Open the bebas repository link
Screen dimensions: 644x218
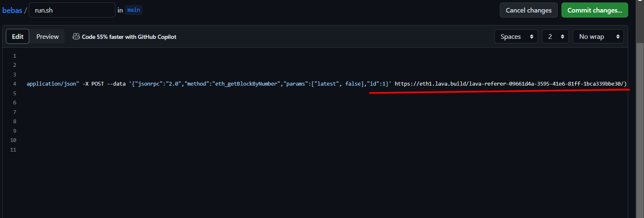pyautogui.click(x=12, y=10)
